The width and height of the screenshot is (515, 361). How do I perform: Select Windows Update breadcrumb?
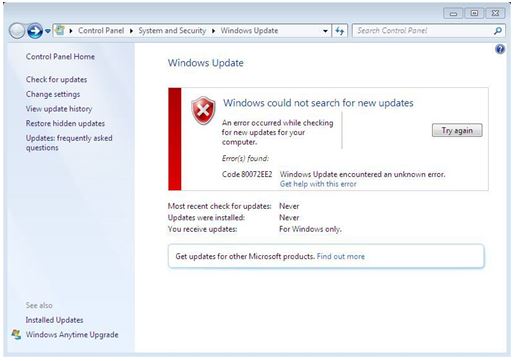tap(249, 31)
